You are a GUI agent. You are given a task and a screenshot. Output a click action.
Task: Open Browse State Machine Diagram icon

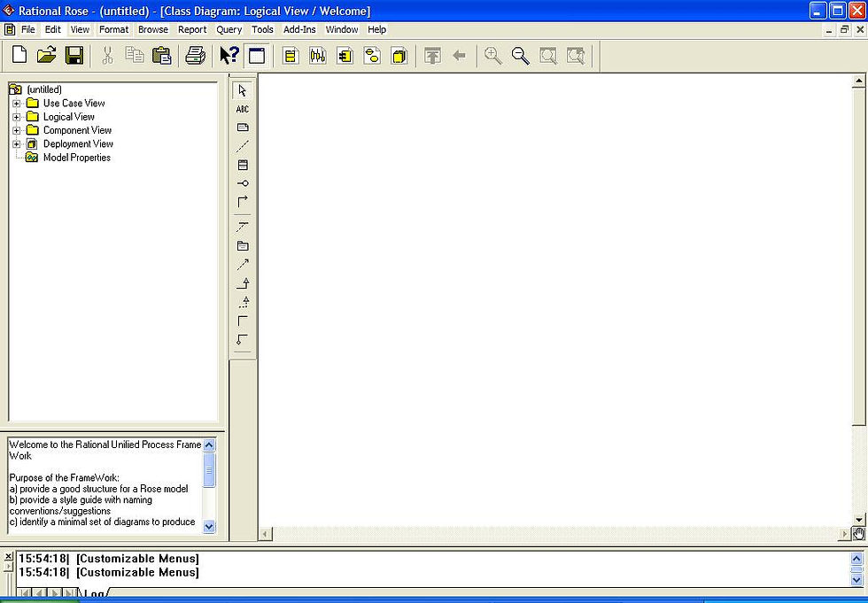372,55
